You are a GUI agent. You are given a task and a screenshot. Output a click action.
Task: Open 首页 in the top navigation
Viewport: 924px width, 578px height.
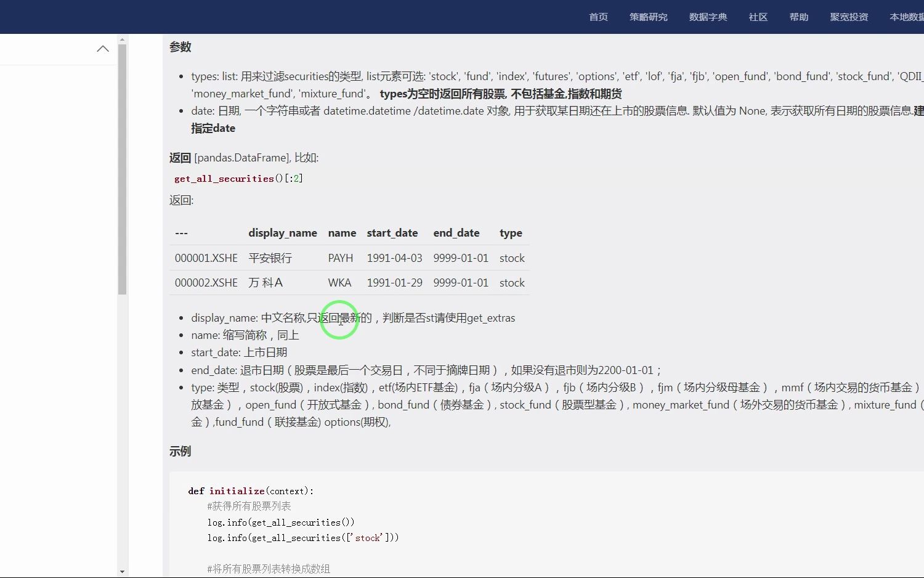pyautogui.click(x=598, y=17)
